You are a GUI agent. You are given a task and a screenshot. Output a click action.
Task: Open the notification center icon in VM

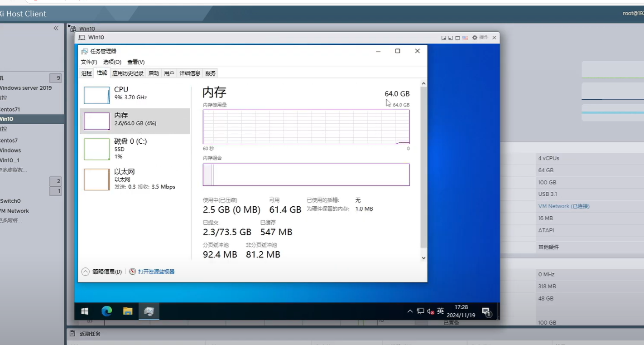pos(486,311)
